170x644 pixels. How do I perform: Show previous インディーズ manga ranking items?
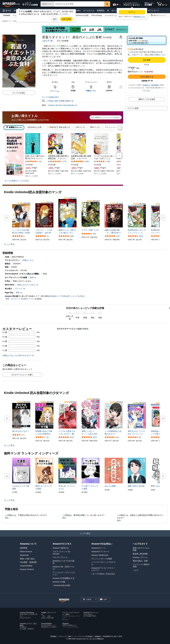pyautogui.click(x=7, y=476)
